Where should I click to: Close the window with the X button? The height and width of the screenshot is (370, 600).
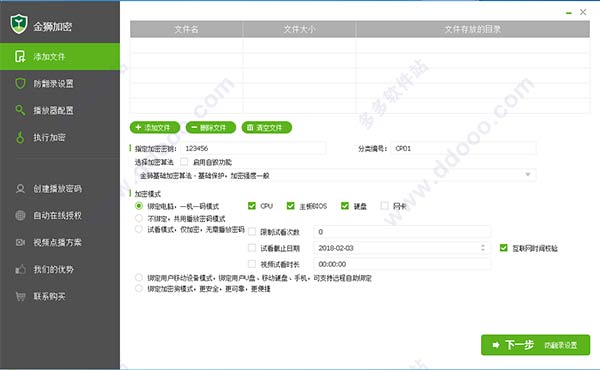pos(583,12)
